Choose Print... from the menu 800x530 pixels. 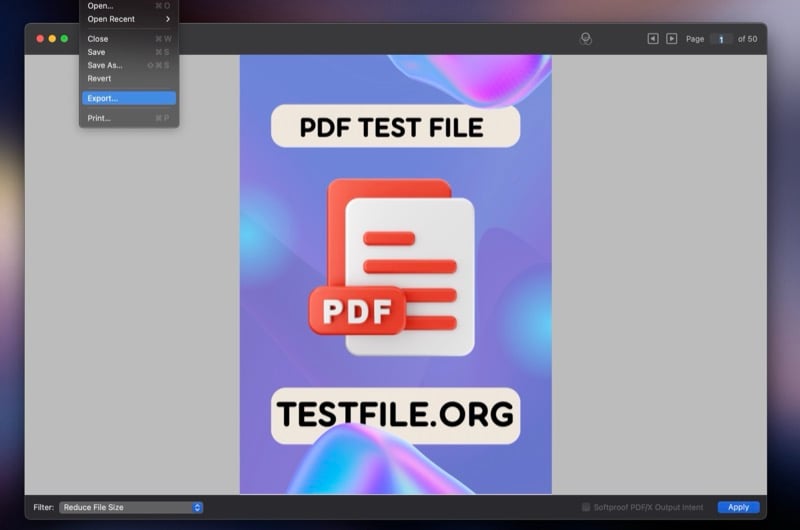129,118
